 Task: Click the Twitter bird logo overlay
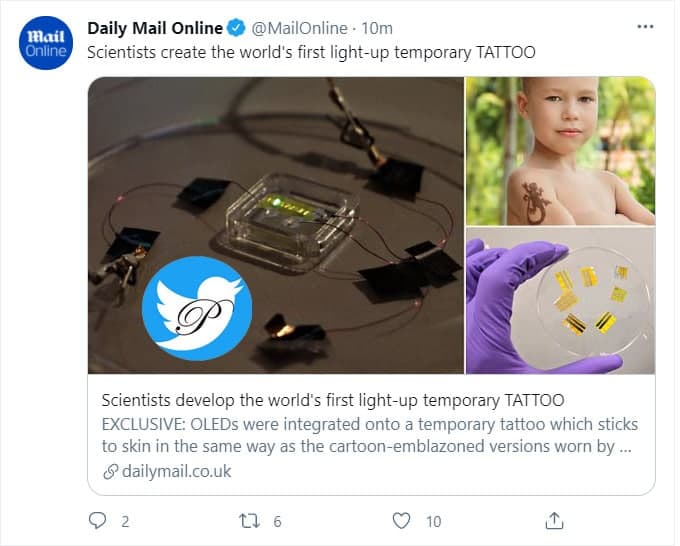click(x=196, y=307)
